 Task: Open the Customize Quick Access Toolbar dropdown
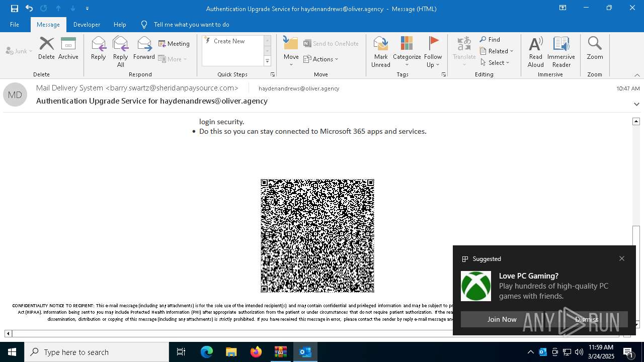point(88,9)
